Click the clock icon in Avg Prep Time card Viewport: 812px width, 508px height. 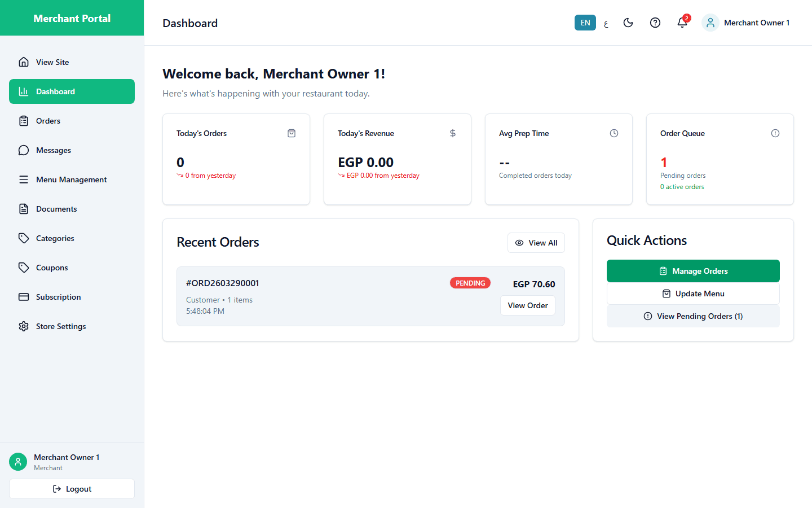click(x=614, y=133)
